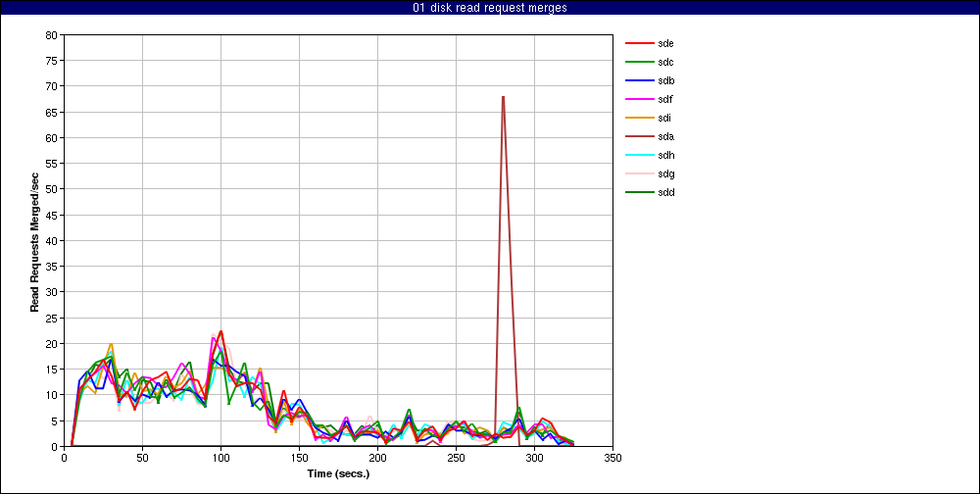Click the 'Time (secs.)' x-axis label

[x=339, y=473]
